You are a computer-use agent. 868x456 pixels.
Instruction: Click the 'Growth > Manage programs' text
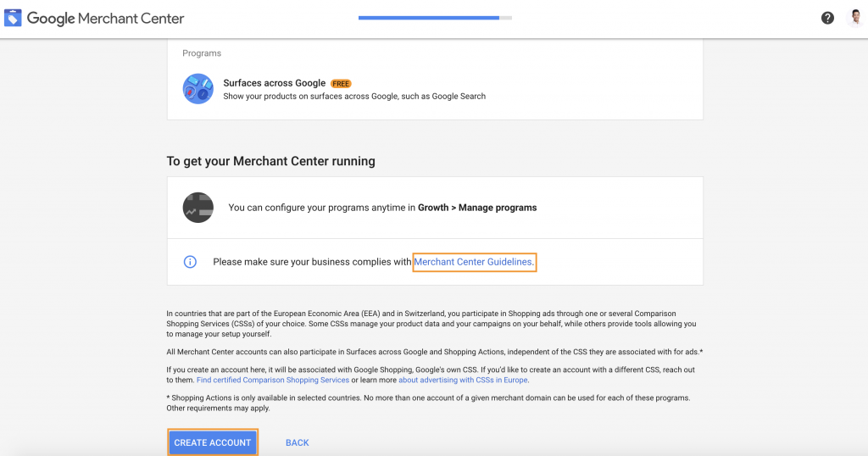[477, 208]
